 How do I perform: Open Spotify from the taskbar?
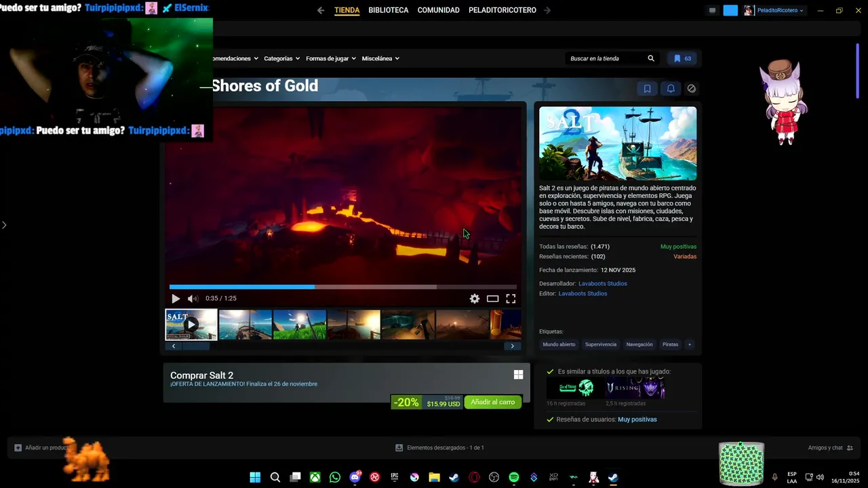click(x=513, y=477)
